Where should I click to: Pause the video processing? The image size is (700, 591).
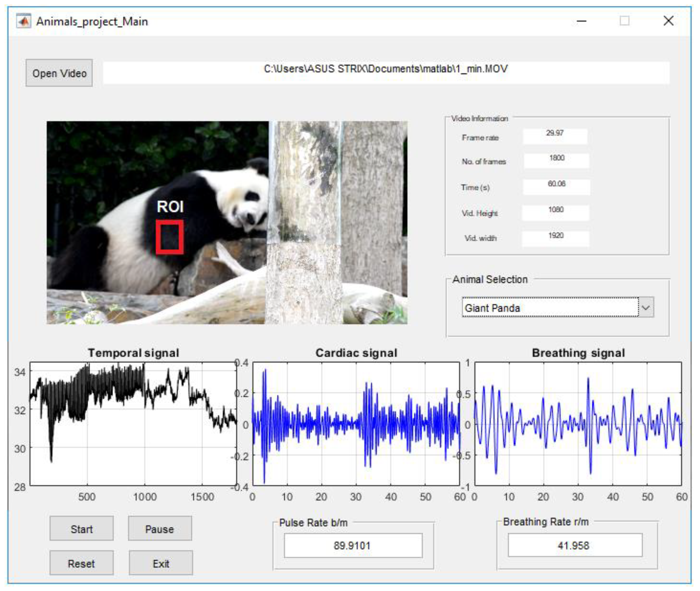160,529
